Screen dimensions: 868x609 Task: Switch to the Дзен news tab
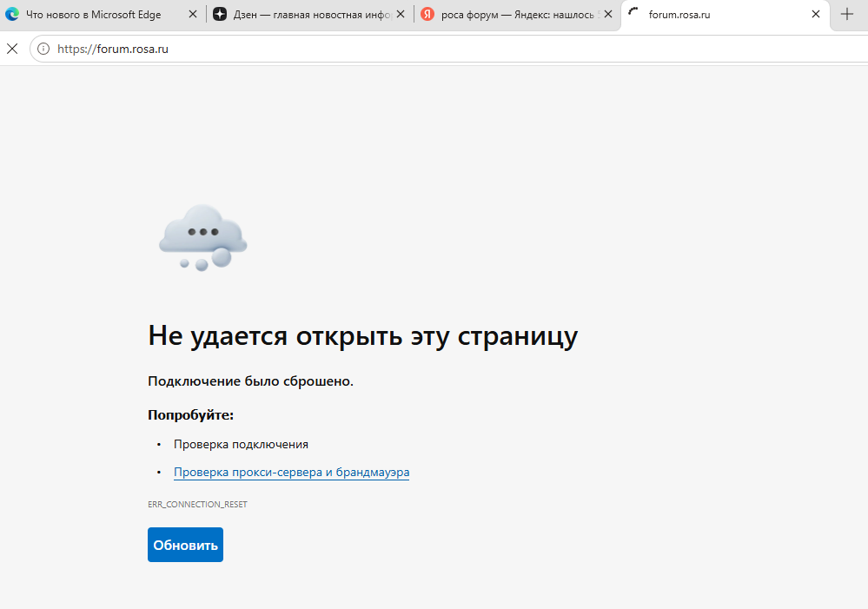312,15
